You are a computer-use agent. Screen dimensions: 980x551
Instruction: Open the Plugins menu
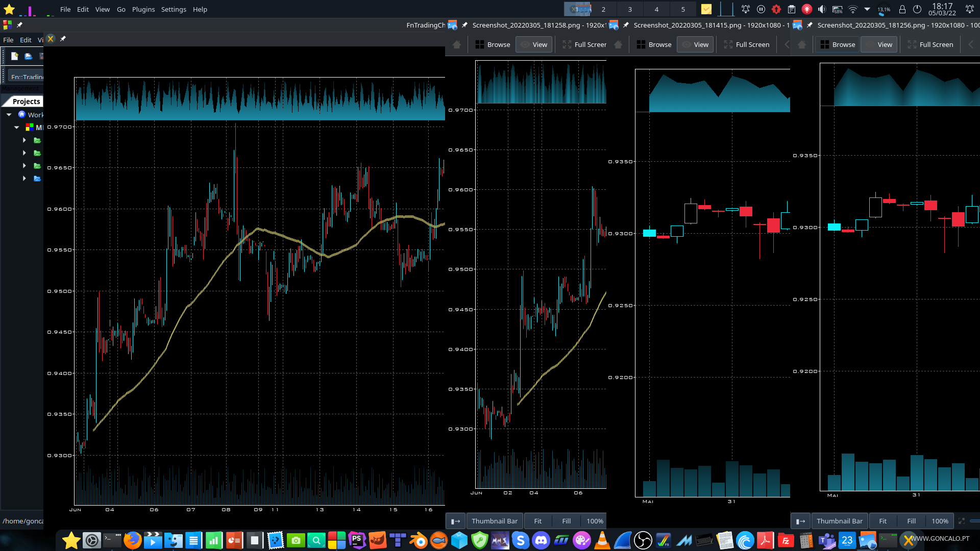pyautogui.click(x=143, y=9)
